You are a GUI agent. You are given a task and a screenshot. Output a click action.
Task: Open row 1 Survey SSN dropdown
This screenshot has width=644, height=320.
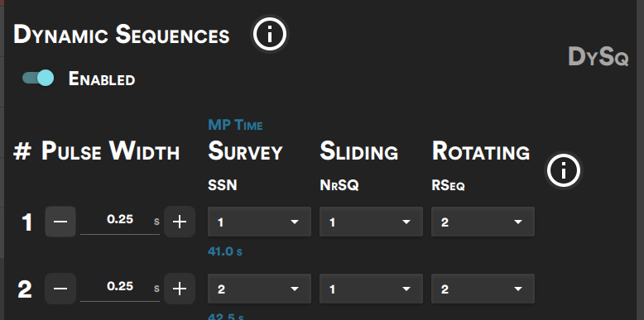tap(259, 222)
